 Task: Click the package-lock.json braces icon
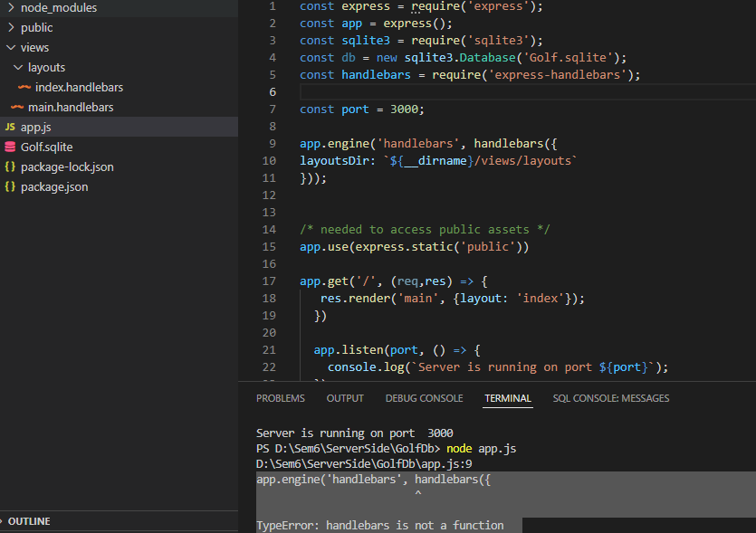[x=10, y=167]
